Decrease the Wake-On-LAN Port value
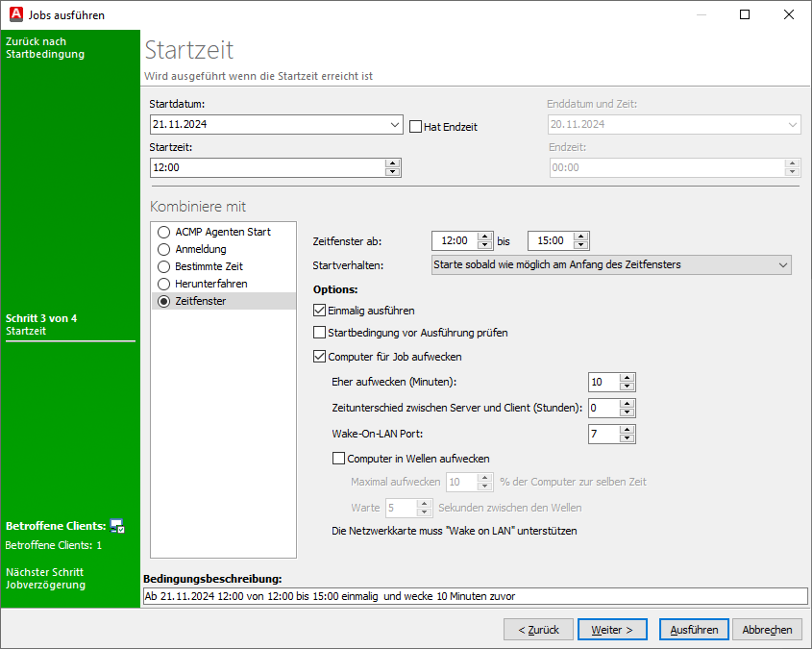The height and width of the screenshot is (649, 812). click(627, 438)
